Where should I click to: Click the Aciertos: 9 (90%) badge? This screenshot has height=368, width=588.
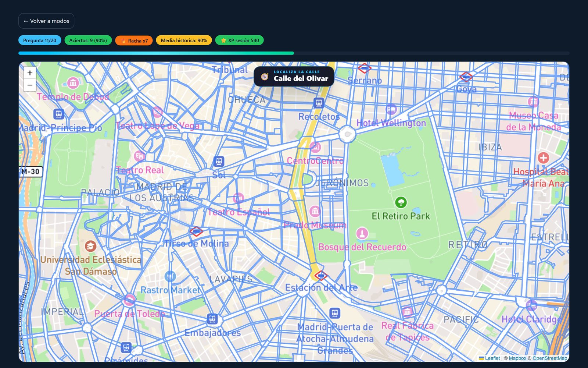click(88, 40)
